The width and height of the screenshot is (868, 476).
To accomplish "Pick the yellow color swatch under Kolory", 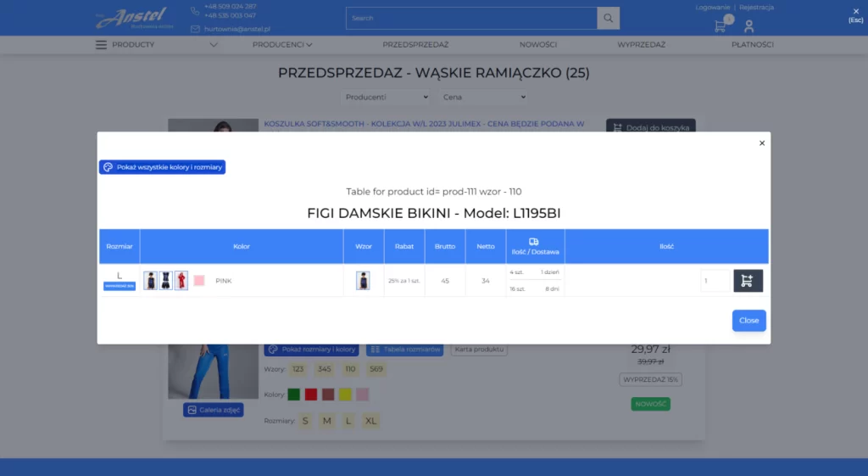I will [x=346, y=395].
